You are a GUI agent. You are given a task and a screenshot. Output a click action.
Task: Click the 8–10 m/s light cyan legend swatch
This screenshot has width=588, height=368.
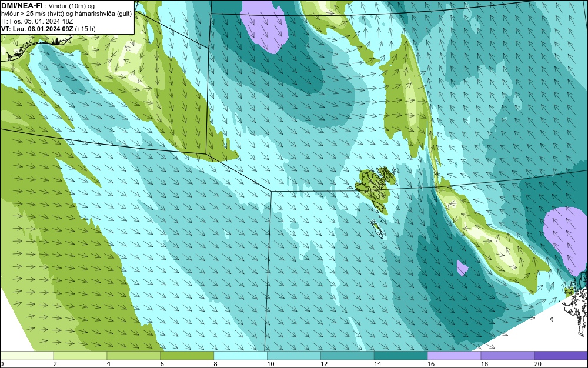(x=240, y=356)
